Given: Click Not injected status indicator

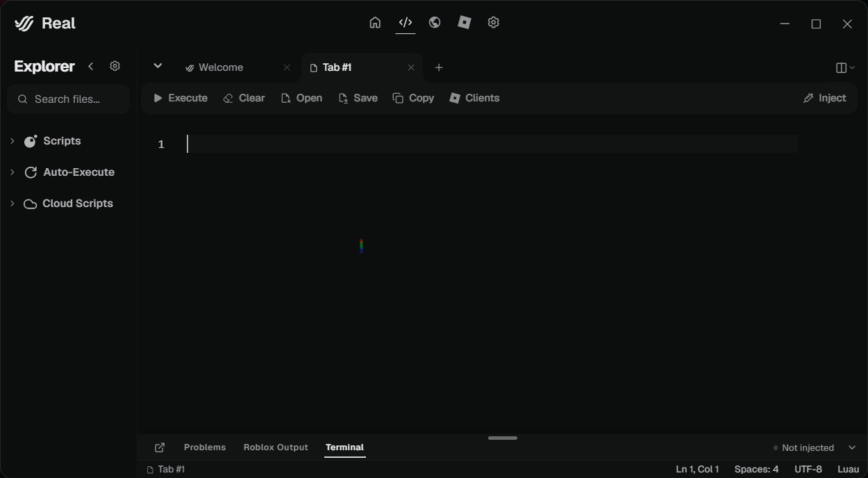Looking at the screenshot, I should [803, 448].
